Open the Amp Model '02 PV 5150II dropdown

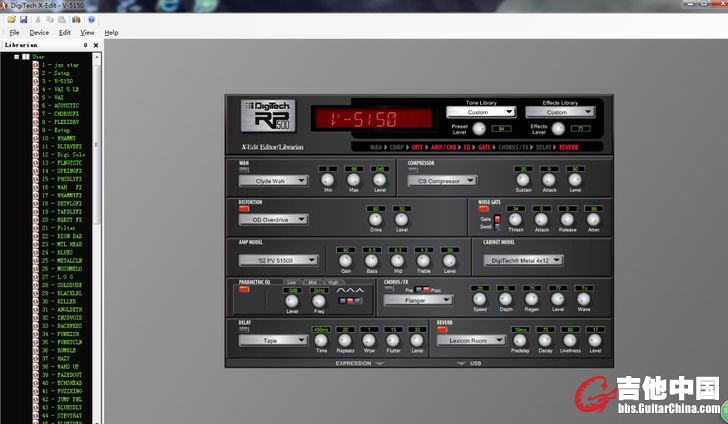pos(278,260)
